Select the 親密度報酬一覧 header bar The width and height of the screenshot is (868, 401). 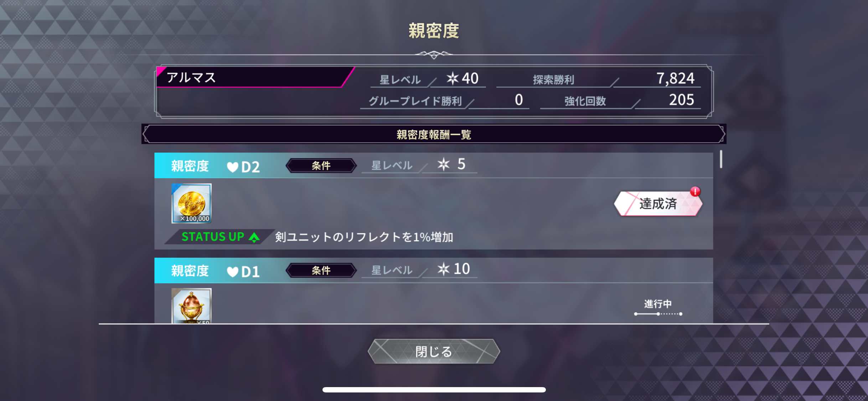434,134
